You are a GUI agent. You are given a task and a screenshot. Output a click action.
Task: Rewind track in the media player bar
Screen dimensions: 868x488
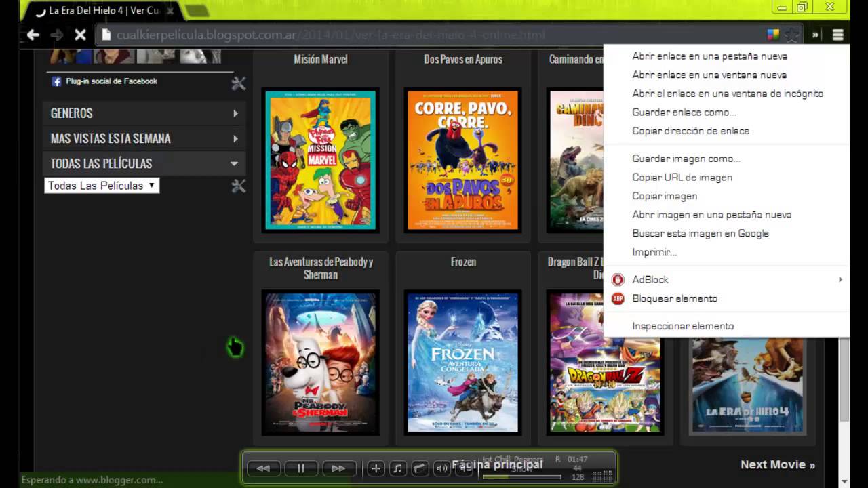pyautogui.click(x=263, y=468)
